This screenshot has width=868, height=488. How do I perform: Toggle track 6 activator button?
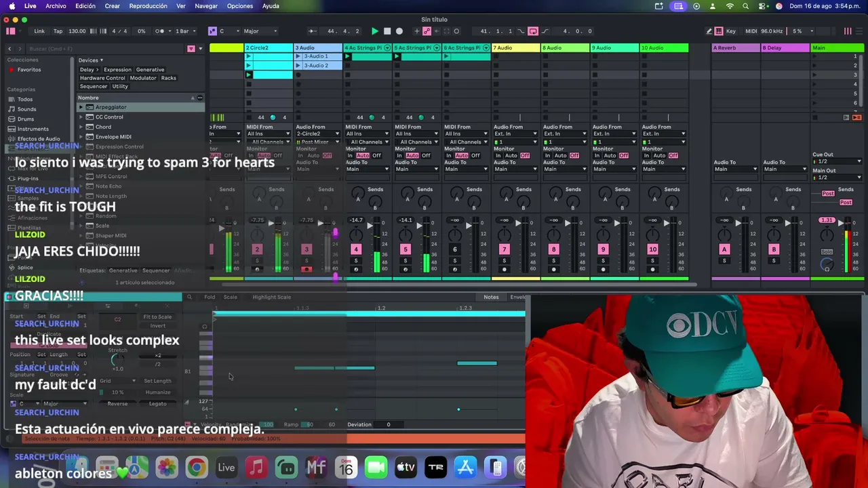[x=454, y=249]
